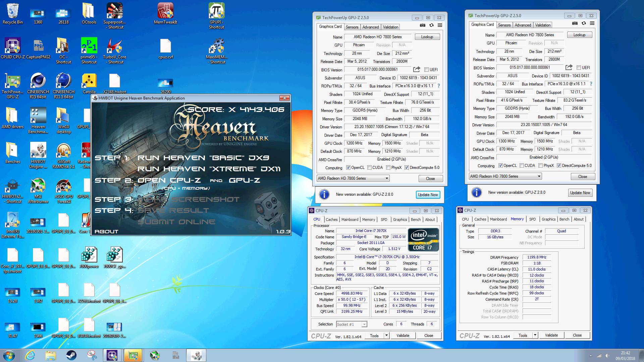Click Lookup button in right GPU-Z
This screenshot has width=644, height=362.
coord(579,35)
